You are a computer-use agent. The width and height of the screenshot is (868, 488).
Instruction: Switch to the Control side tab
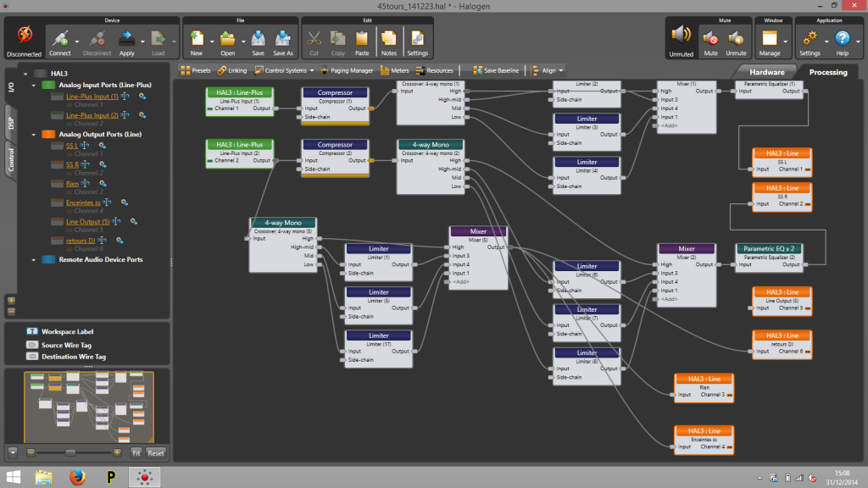[11, 160]
